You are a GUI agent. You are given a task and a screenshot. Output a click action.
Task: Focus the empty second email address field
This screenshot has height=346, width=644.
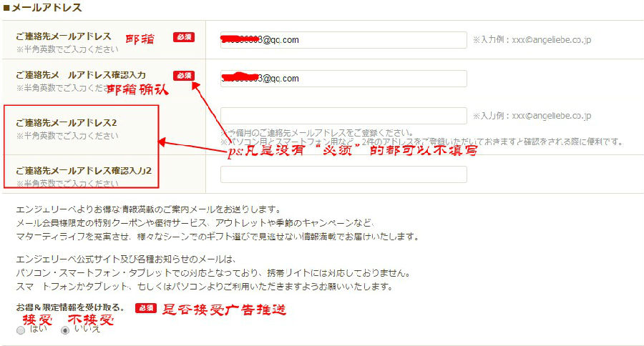(x=343, y=116)
